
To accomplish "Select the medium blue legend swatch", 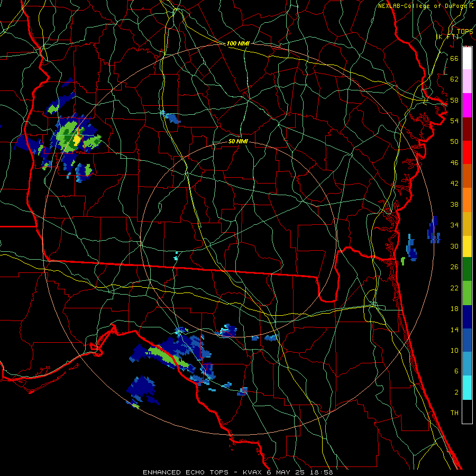I will 467,340.
